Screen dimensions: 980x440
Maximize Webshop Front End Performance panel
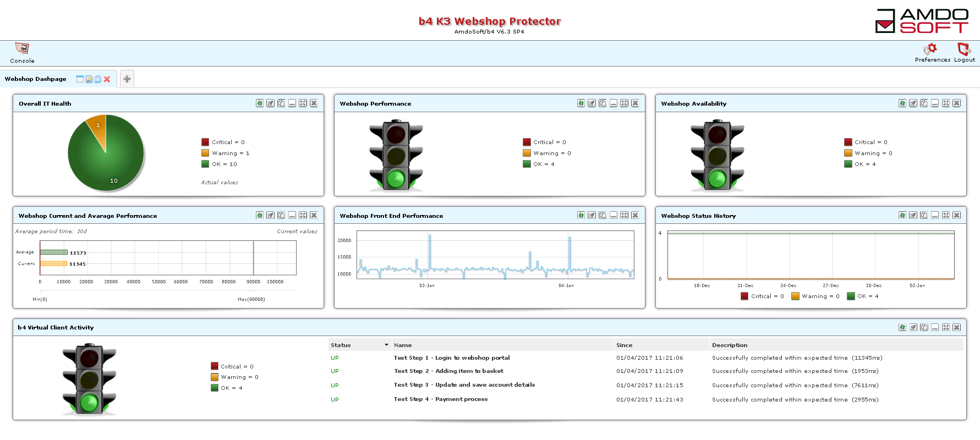pos(624,215)
